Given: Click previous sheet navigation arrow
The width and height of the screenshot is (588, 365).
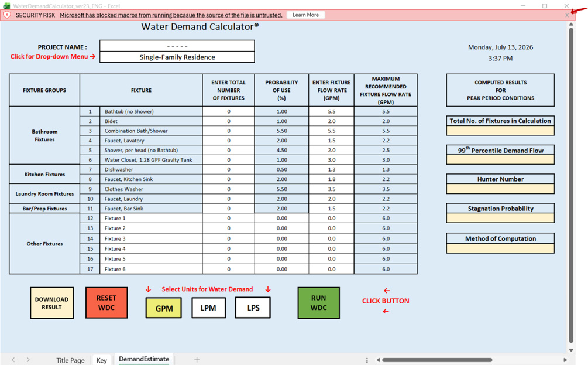Looking at the screenshot, I should click(x=13, y=360).
